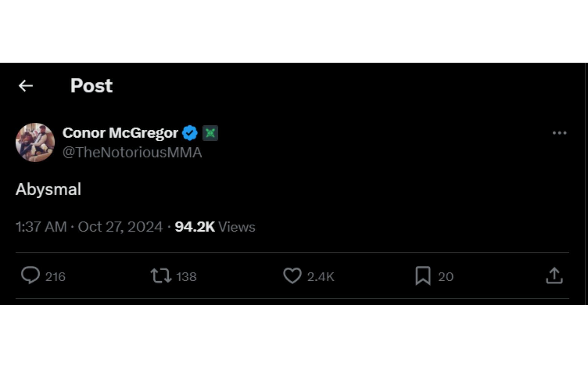Open the Conor McGregor display name link
Image resolution: width=588 pixels, height=368 pixels.
(x=120, y=133)
